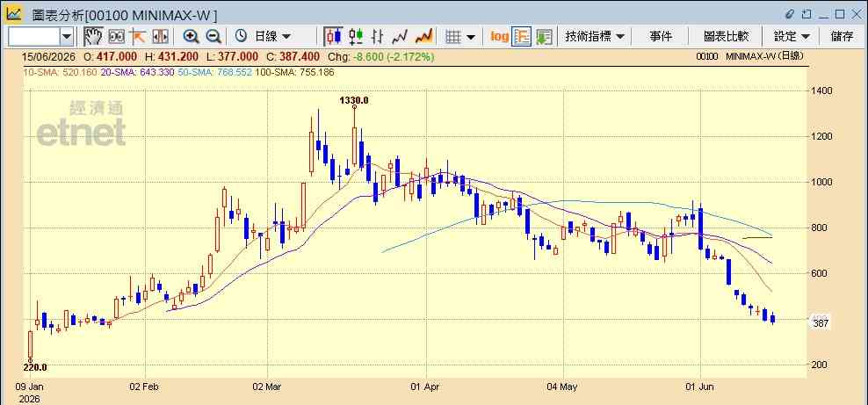
Task: Toggle the data legend panel icon
Action: (x=522, y=37)
